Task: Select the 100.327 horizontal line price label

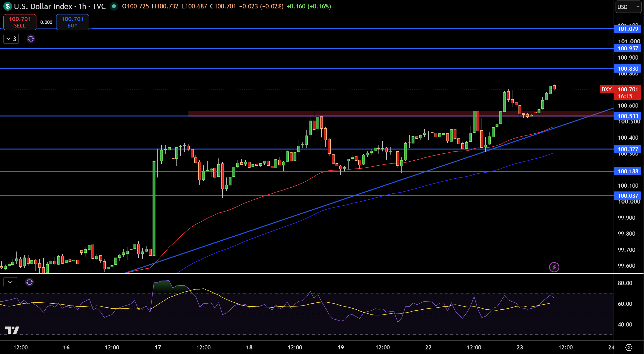Action: coord(628,149)
